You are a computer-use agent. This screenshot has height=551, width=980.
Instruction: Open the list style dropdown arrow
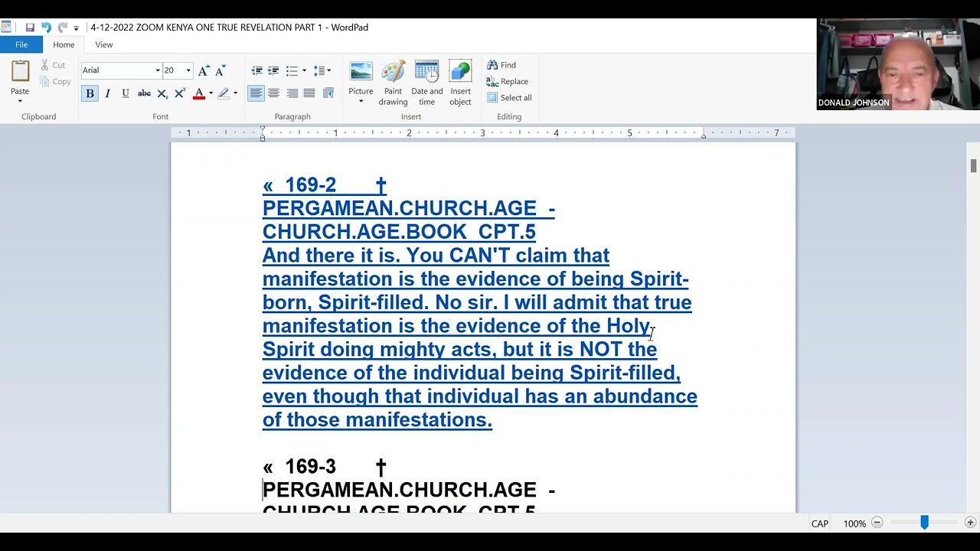(x=304, y=70)
